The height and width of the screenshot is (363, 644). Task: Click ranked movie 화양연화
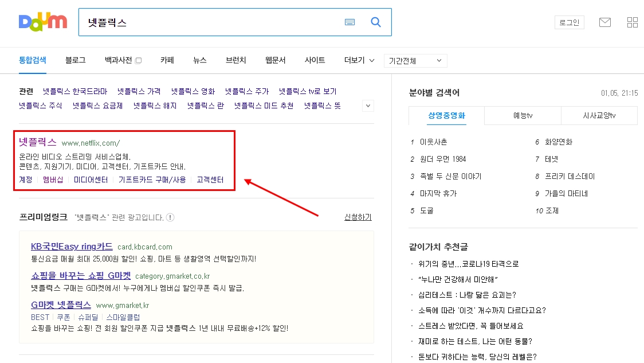[x=559, y=142]
